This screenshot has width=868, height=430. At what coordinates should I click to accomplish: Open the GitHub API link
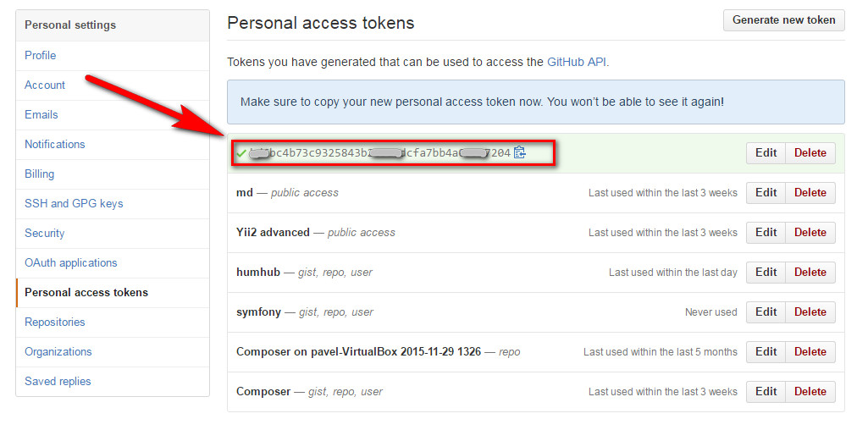(577, 62)
